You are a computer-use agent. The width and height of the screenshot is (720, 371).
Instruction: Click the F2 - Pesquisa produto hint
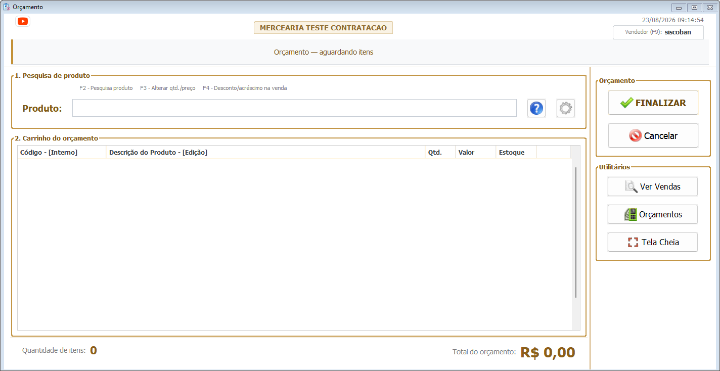(106, 88)
